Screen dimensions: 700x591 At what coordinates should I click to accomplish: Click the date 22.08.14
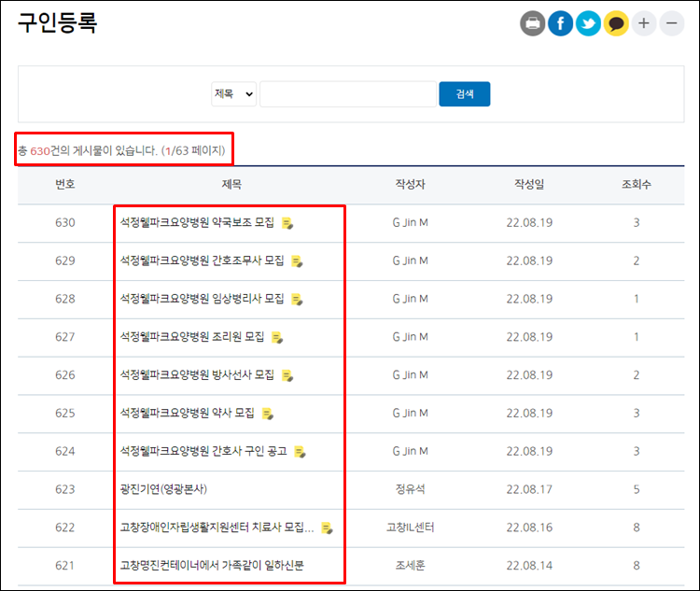pos(529,566)
